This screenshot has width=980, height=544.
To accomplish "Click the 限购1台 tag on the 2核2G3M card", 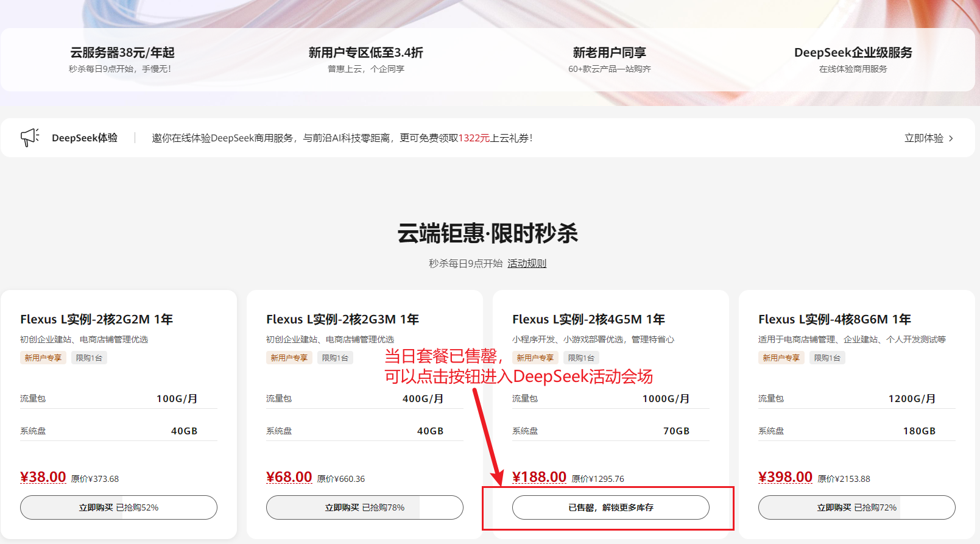I will (x=335, y=358).
